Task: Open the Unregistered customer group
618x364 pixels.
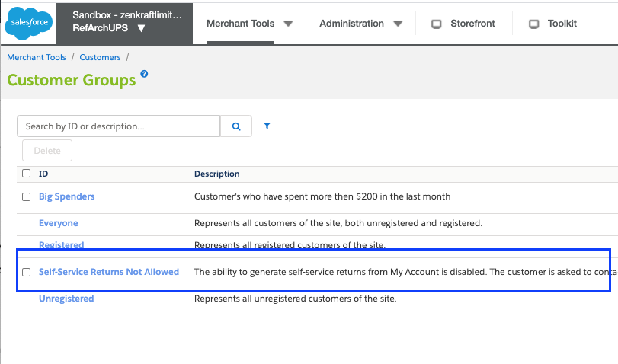Action: coord(66,299)
